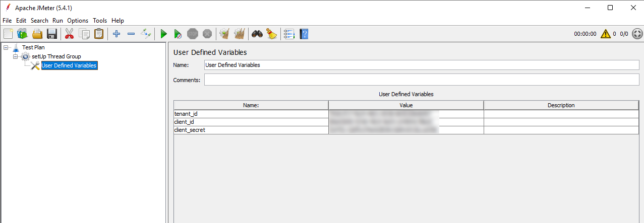Click the client_id value cell
Image resolution: width=644 pixels, height=223 pixels.
pos(406,122)
